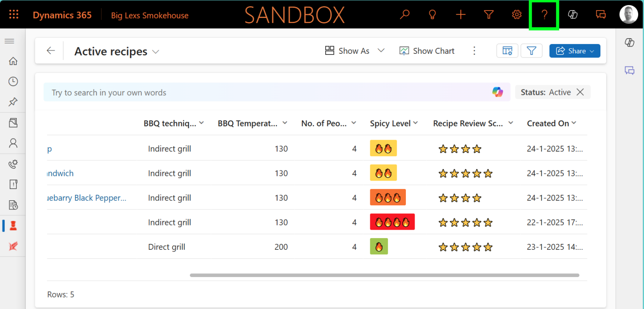
Task: Select the person icon in the left sidebar
Action: coord(13,143)
